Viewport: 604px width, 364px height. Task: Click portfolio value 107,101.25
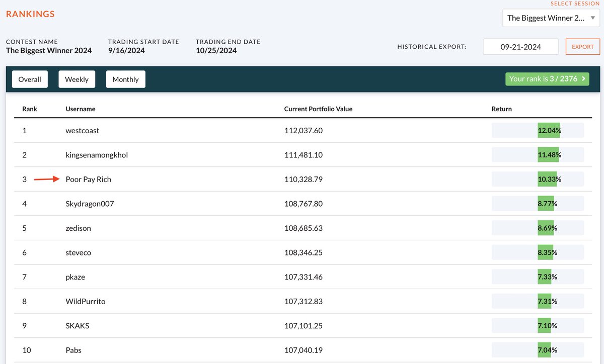(x=304, y=325)
